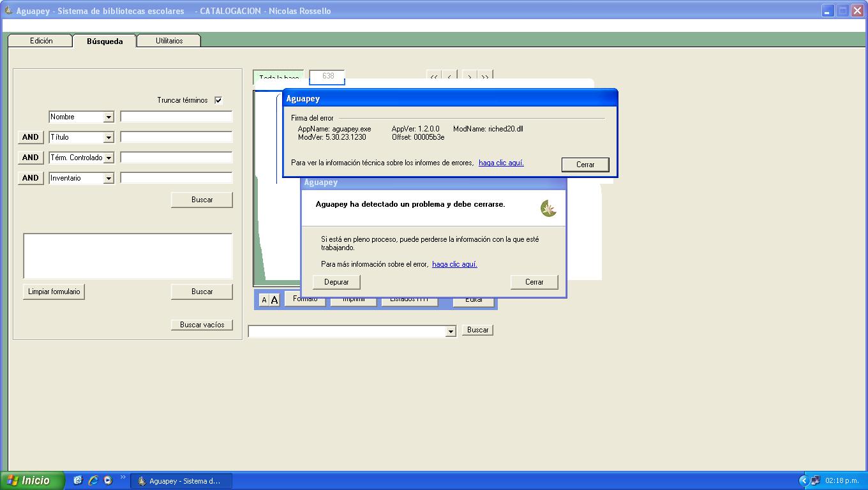868x490 pixels.
Task: Click the text field next to Nombre
Action: 176,117
